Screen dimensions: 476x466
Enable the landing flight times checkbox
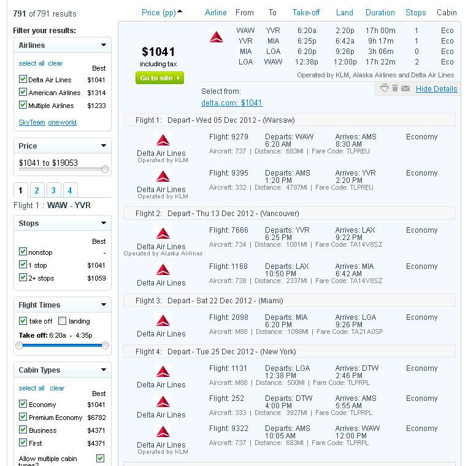point(62,320)
